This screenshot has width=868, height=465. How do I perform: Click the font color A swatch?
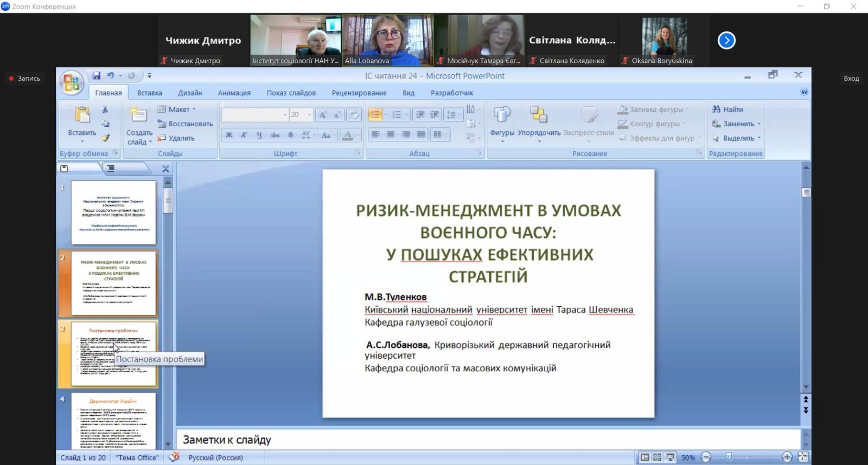click(x=348, y=135)
